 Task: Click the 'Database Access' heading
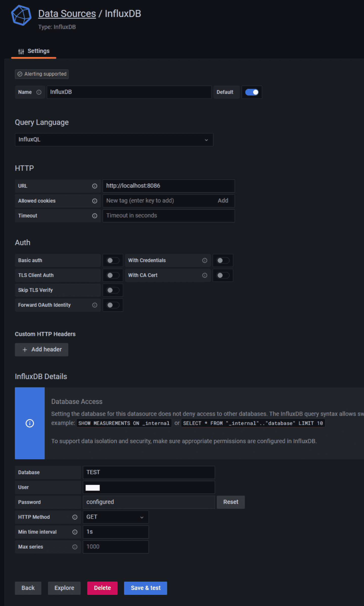(77, 402)
